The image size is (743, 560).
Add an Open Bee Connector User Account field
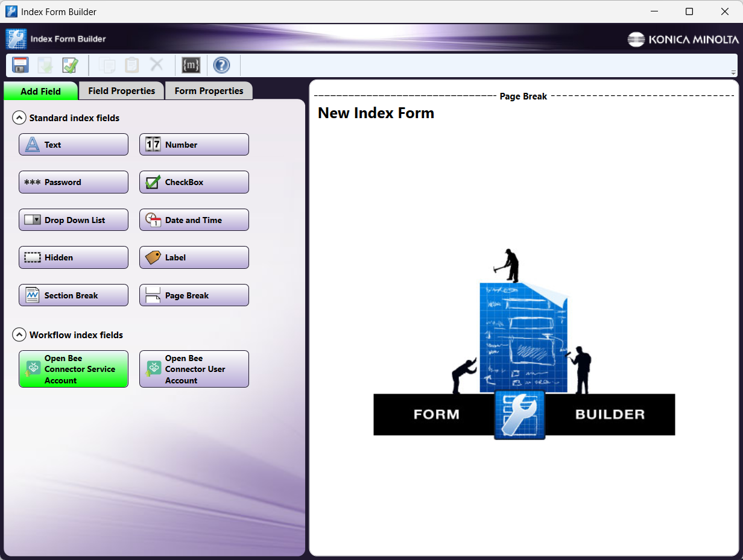(x=194, y=368)
